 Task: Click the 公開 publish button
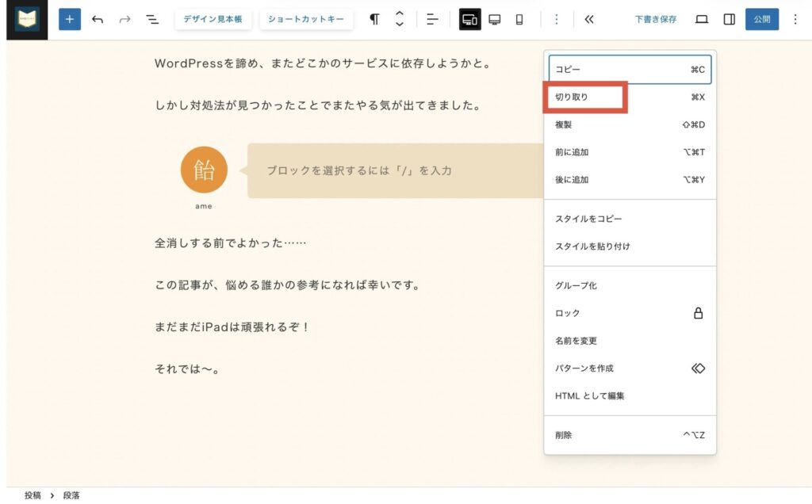tap(761, 19)
